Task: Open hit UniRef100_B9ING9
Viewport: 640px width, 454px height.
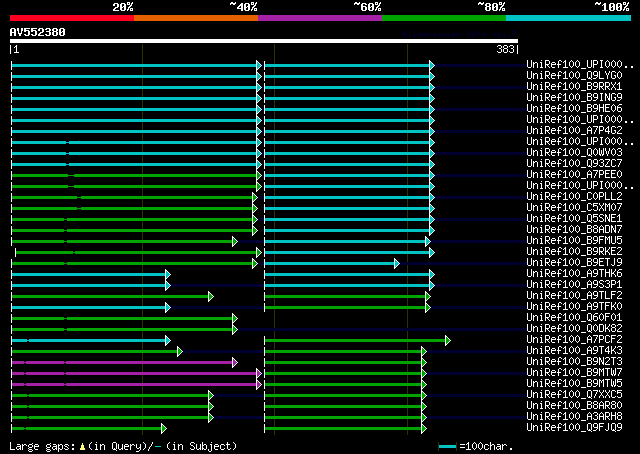Action: click(574, 98)
